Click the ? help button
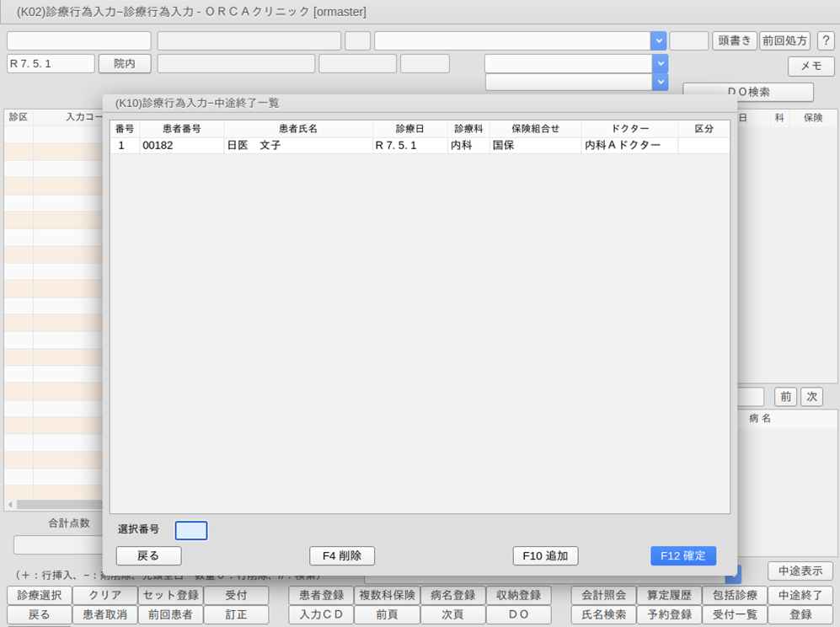This screenshot has width=840, height=627. point(825,40)
